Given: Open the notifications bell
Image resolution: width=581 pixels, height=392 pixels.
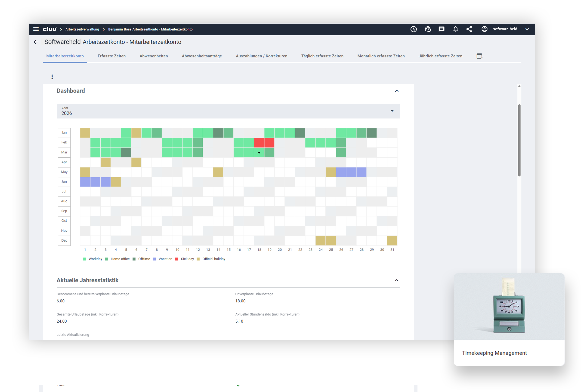Looking at the screenshot, I should pyautogui.click(x=456, y=29).
